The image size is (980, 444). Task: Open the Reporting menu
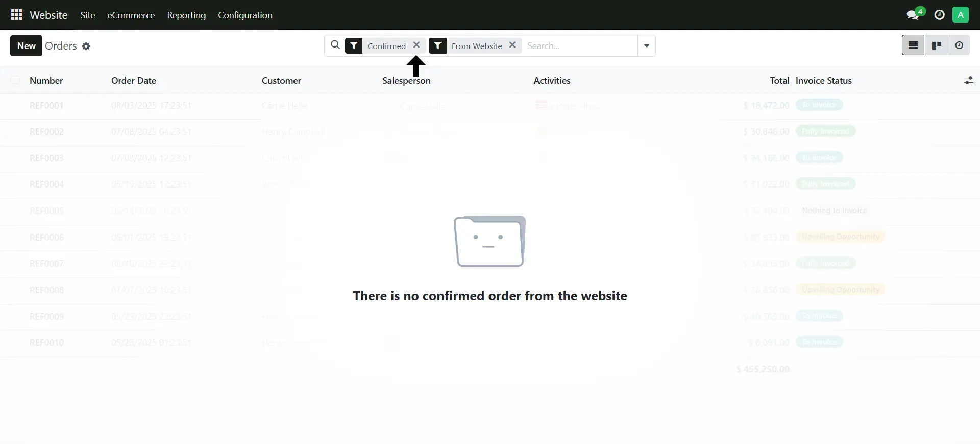click(x=186, y=15)
